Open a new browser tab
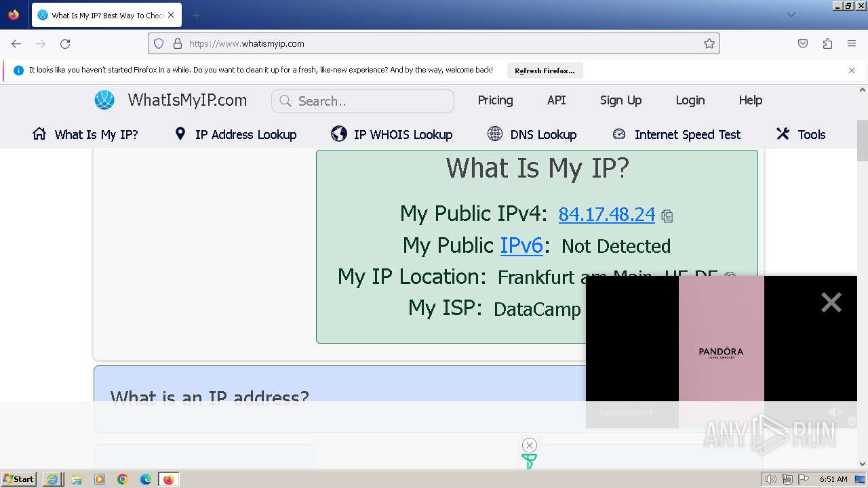This screenshot has height=488, width=868. click(196, 15)
